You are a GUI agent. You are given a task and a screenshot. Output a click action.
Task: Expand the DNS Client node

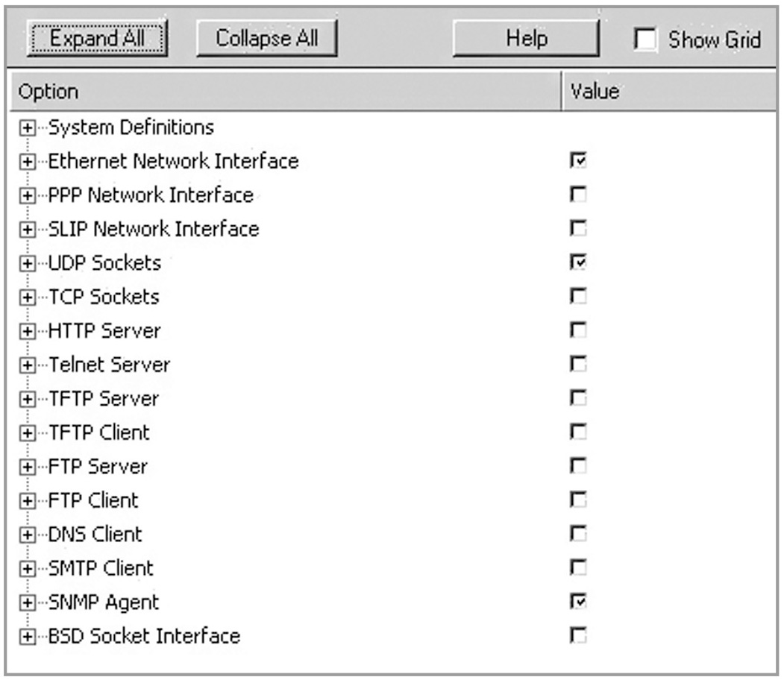[27, 535]
